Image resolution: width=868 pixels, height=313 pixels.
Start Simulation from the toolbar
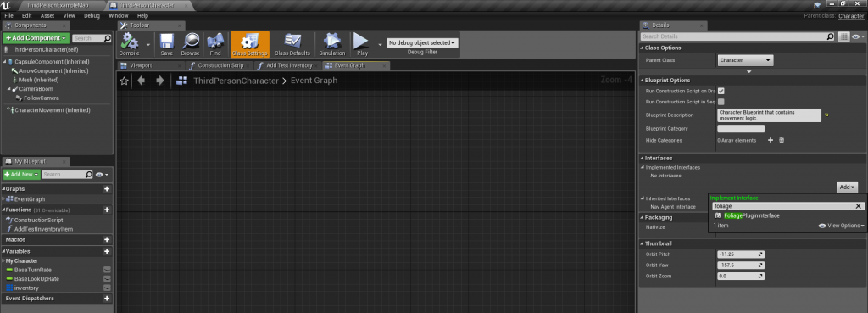click(332, 44)
